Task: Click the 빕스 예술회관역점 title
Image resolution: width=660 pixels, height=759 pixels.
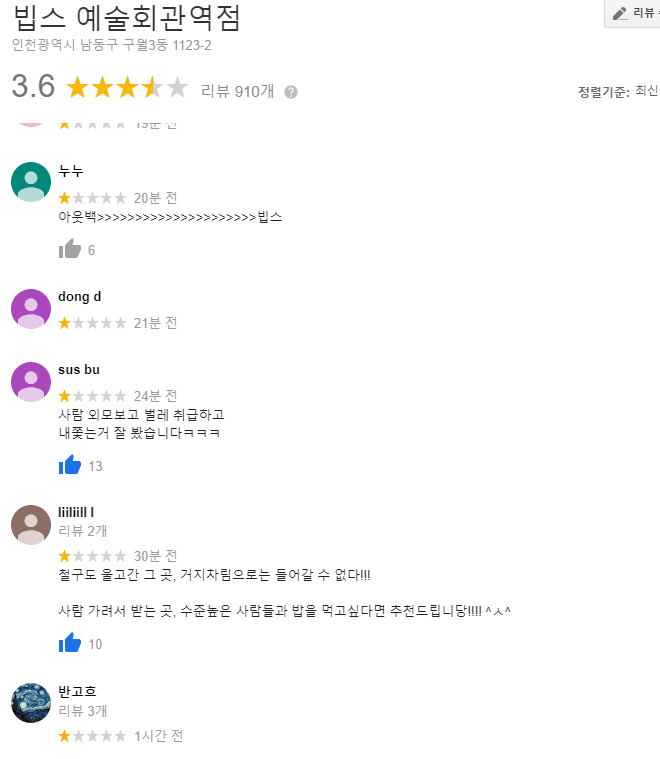Action: point(127,18)
